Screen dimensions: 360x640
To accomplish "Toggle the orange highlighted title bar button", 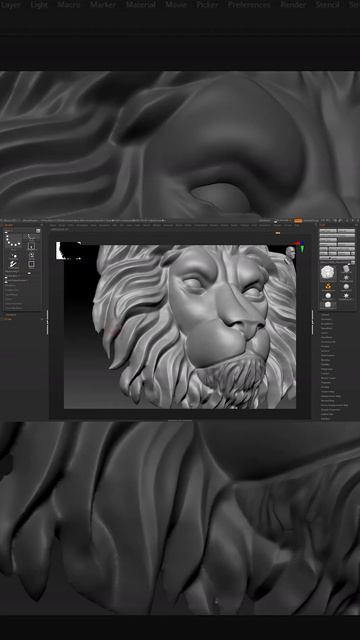I will [x=298, y=221].
